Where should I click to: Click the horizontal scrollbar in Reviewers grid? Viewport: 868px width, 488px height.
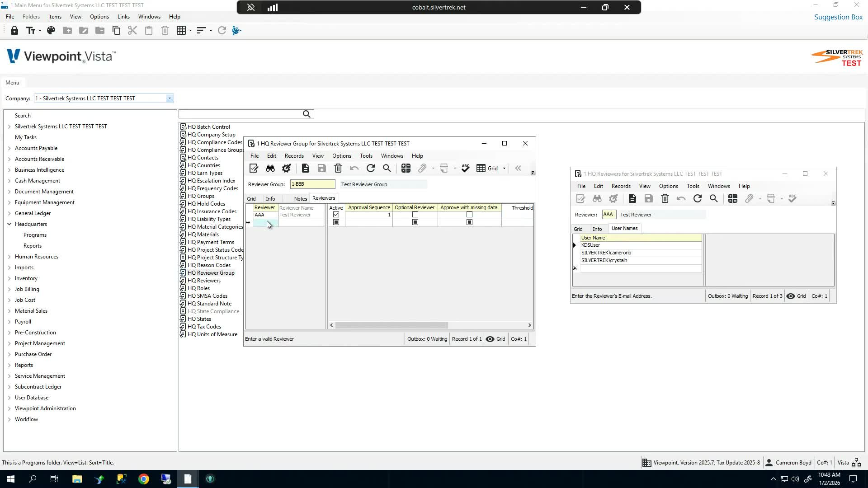[392, 325]
